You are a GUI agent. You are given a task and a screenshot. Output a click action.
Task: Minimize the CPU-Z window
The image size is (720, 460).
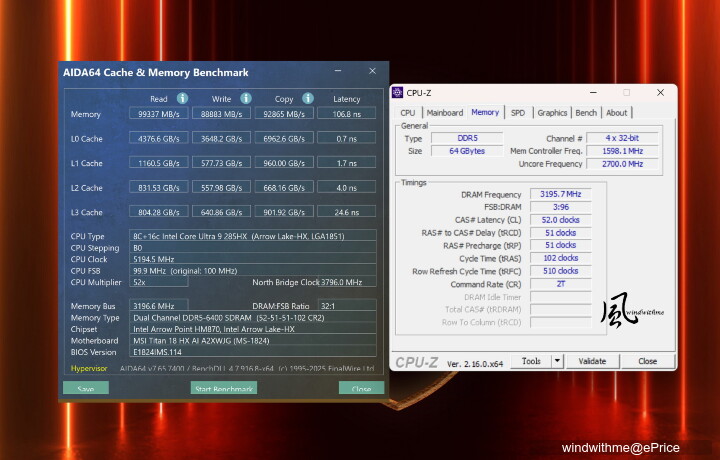[x=593, y=93]
